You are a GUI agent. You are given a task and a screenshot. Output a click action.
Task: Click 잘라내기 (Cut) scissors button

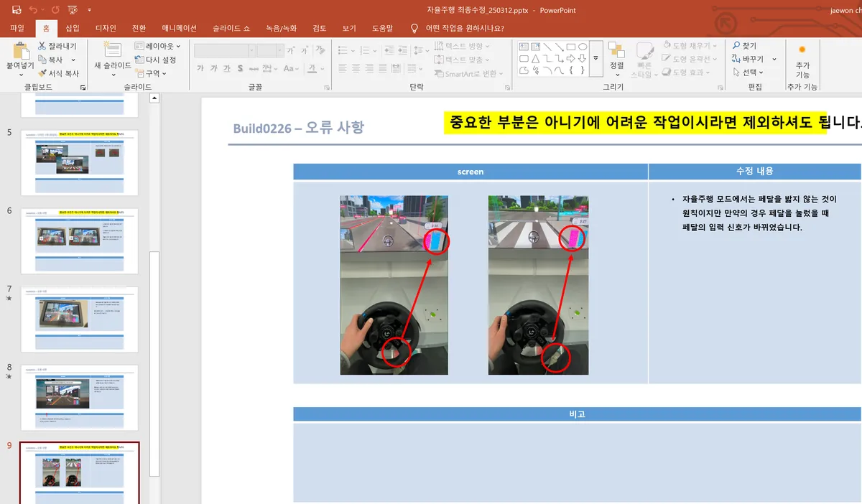tap(57, 46)
